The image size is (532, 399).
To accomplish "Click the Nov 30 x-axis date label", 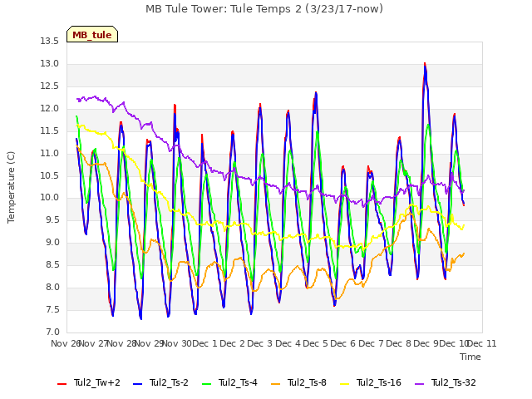I will point(177,343).
